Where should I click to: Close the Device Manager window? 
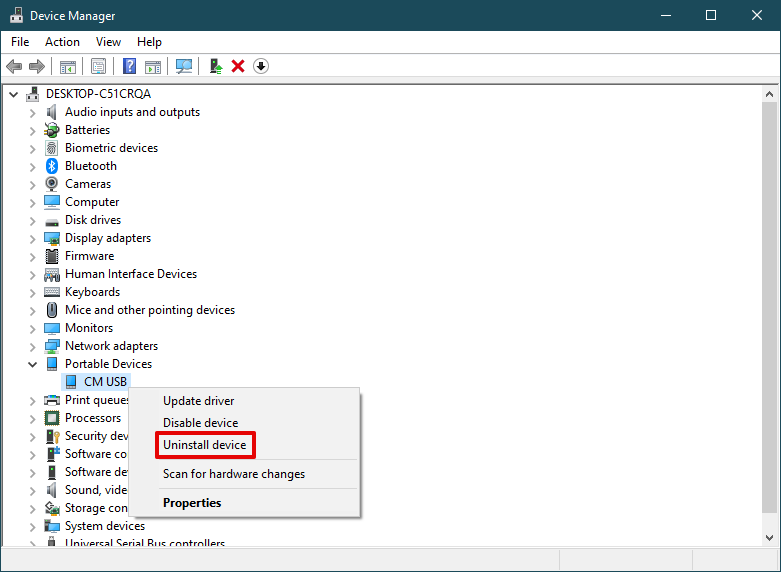(x=757, y=15)
